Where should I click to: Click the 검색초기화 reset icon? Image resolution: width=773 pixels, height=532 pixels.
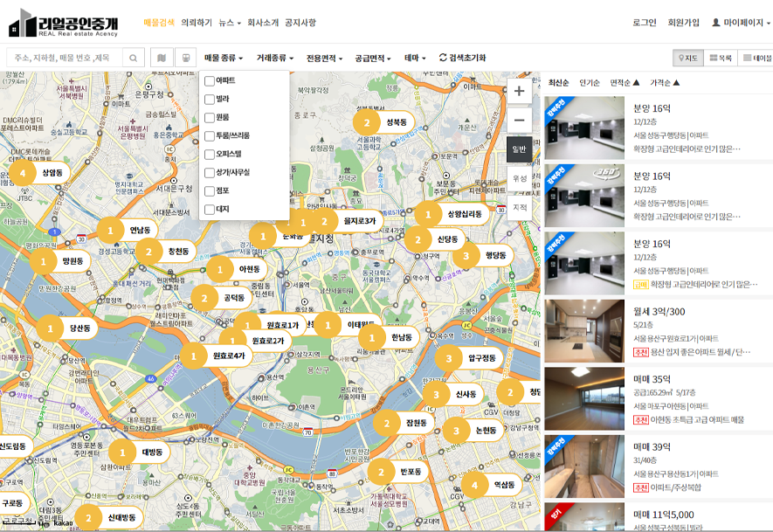pos(443,58)
